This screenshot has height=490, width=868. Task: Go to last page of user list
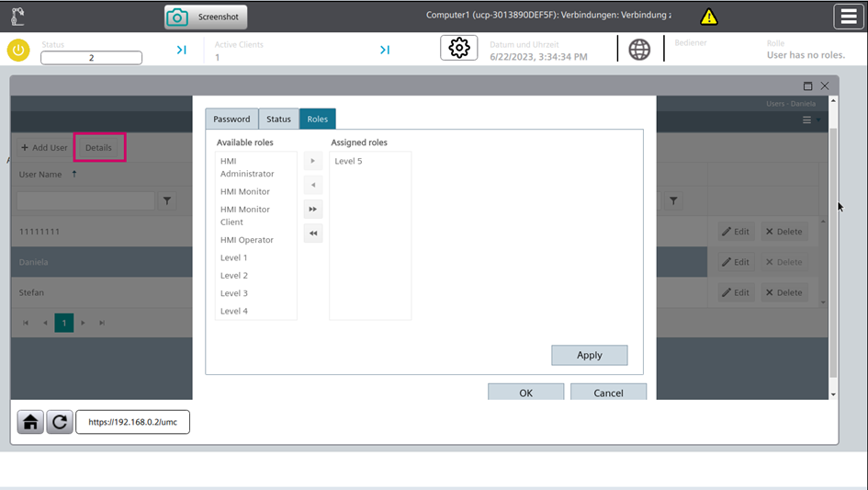click(x=102, y=323)
